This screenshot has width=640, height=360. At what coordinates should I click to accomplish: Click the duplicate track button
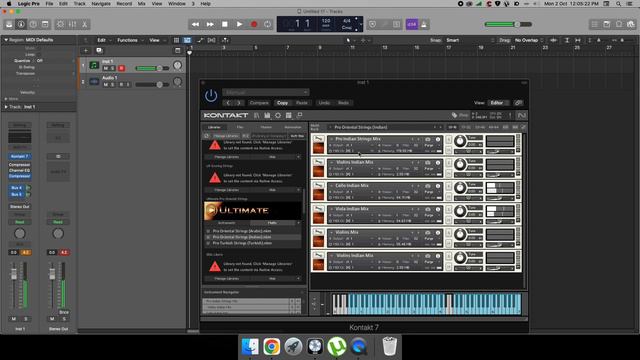[99, 51]
